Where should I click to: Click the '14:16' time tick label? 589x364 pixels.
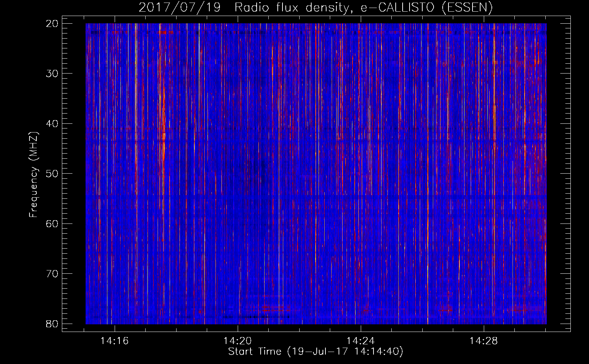tap(115, 341)
